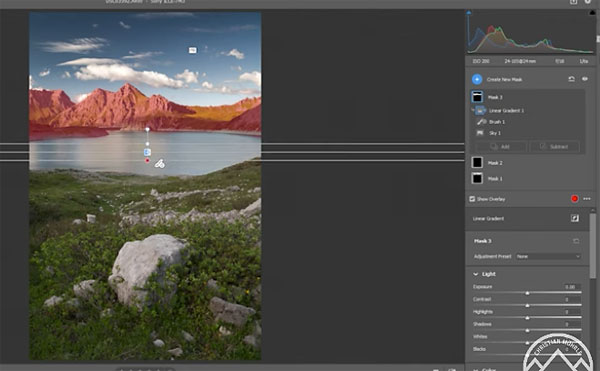Toggle the Show Overlay checkbox
This screenshot has width=600, height=371.
[x=472, y=199]
